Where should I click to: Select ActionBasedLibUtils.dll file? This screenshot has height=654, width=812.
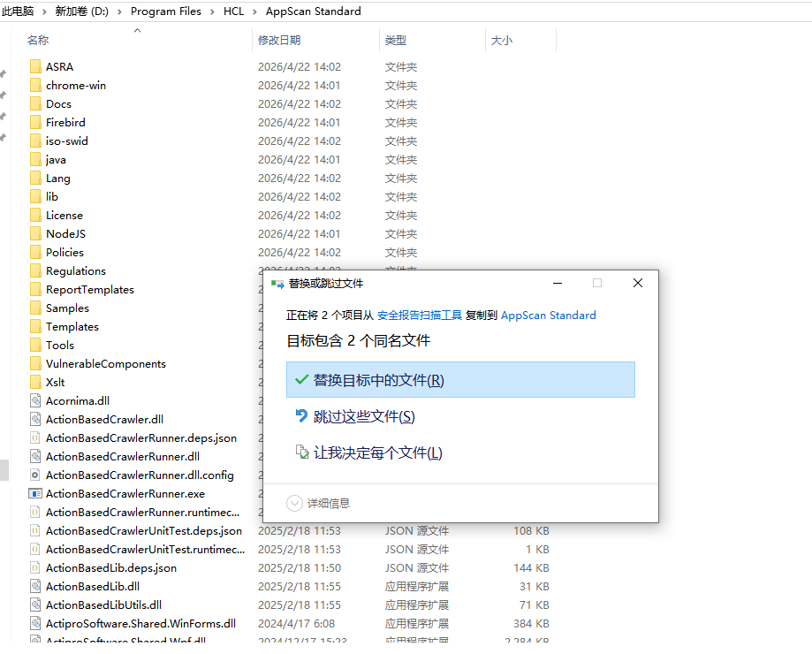point(103,605)
